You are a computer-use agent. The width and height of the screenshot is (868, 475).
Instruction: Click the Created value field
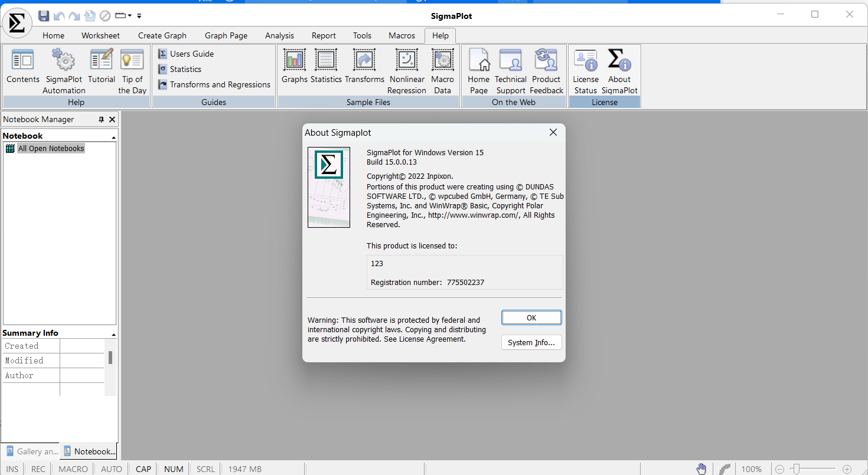[82, 346]
